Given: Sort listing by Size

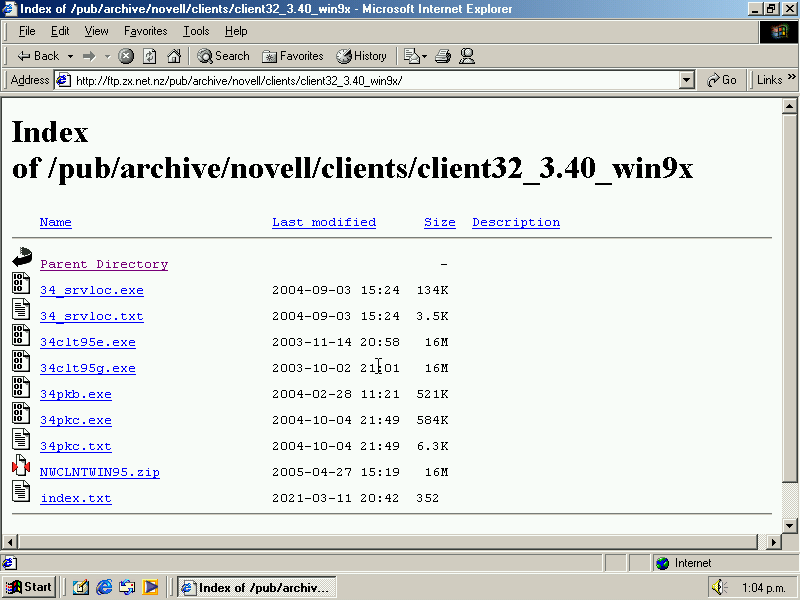Looking at the screenshot, I should coord(440,222).
